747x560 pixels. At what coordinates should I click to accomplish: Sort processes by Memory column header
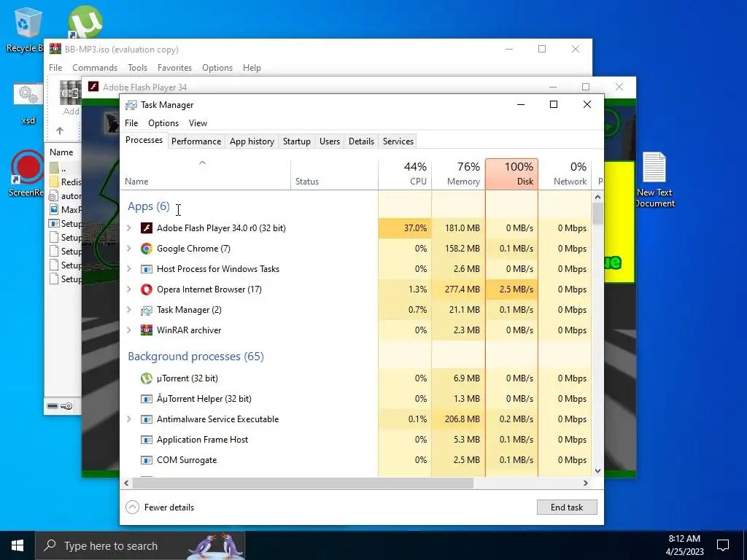[x=458, y=174]
